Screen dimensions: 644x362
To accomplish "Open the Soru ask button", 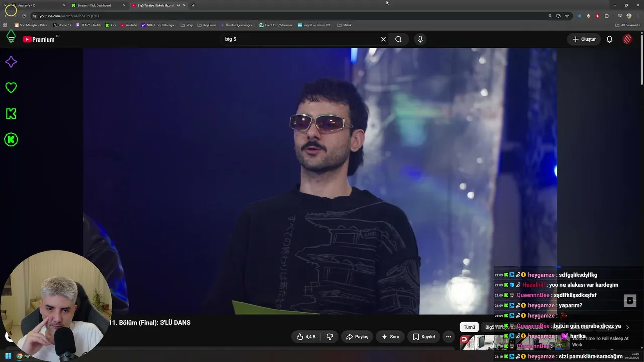I will 390,337.
